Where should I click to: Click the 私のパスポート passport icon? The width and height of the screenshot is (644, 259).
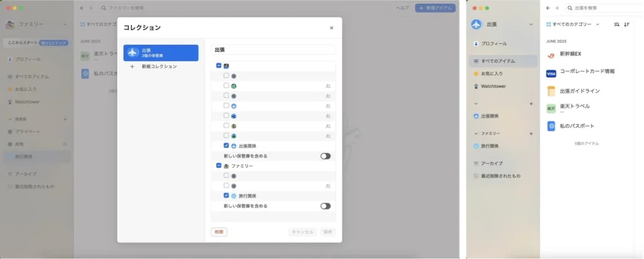pos(551,126)
